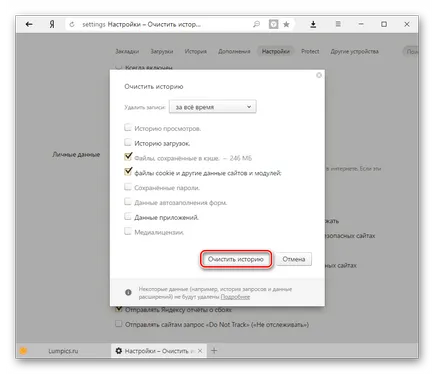434x374 pixels.
Task: Open downloads via the arrow icon
Action: (x=313, y=24)
